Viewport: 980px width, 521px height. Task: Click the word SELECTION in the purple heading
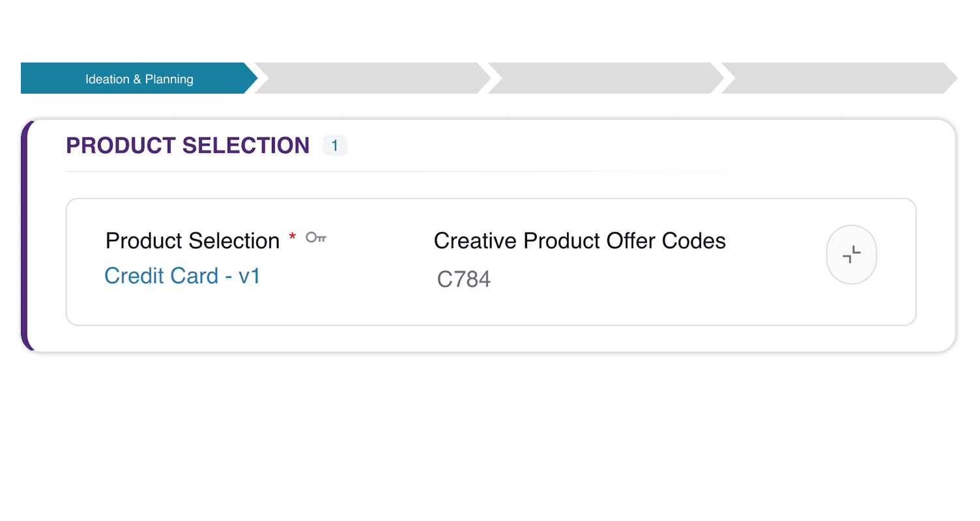pos(246,145)
